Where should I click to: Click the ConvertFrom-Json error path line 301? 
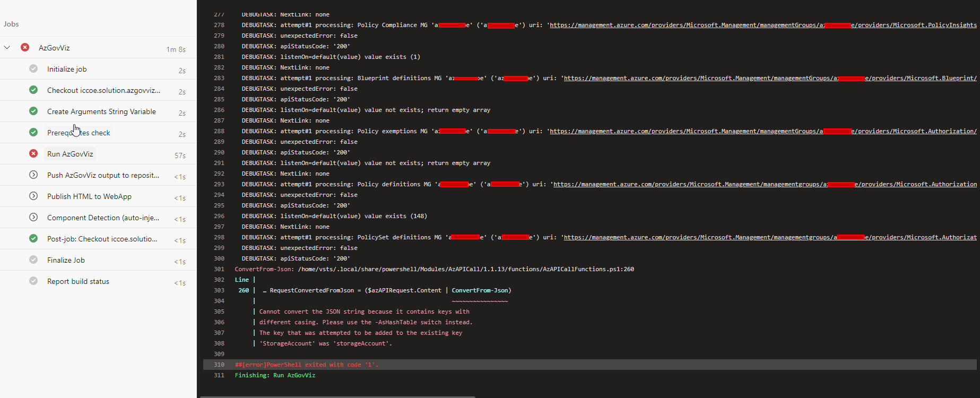[434, 269]
